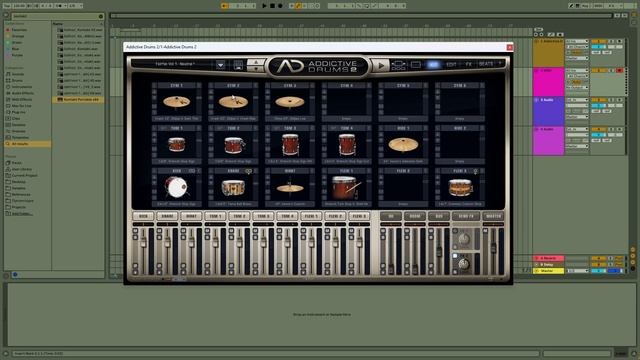The width and height of the screenshot is (640, 360).
Task: Select the yellow Master track in Ableton
Action: click(x=549, y=271)
